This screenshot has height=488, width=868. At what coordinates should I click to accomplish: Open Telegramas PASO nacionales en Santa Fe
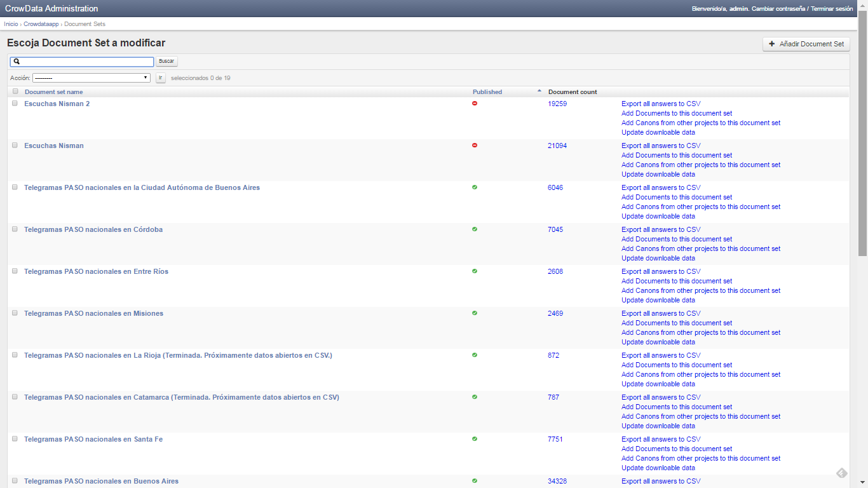(93, 439)
